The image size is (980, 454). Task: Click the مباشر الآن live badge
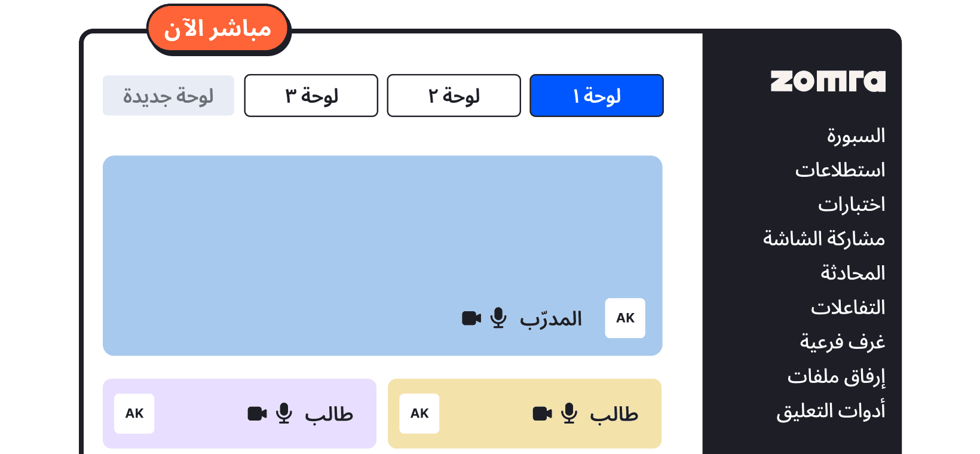218,29
